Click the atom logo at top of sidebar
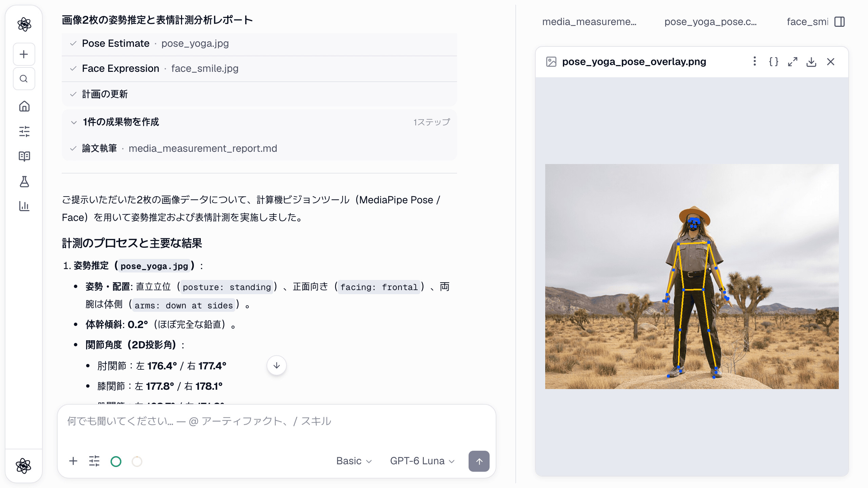868x488 pixels. click(x=24, y=24)
